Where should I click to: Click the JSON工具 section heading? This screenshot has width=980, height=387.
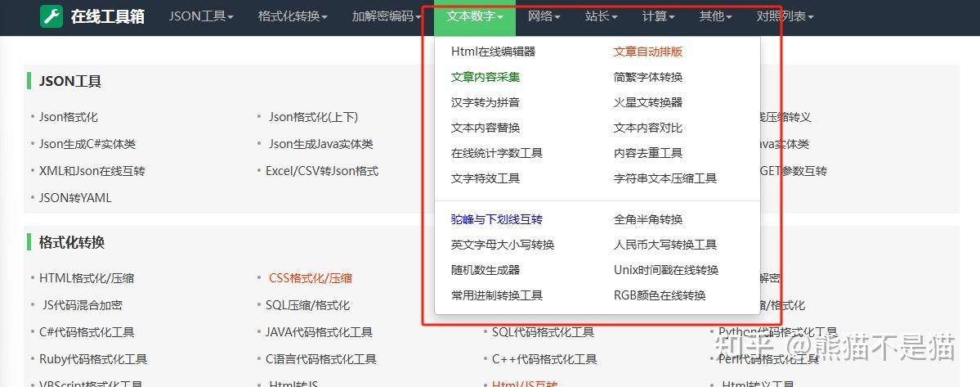70,81
